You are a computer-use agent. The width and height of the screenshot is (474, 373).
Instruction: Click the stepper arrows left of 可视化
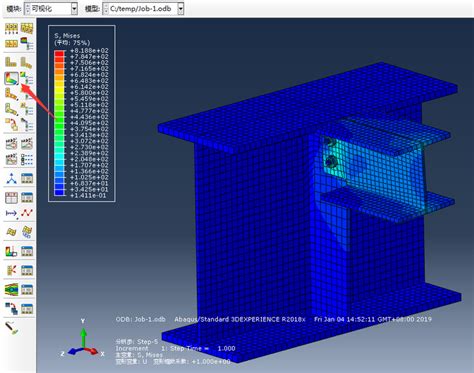27,8
